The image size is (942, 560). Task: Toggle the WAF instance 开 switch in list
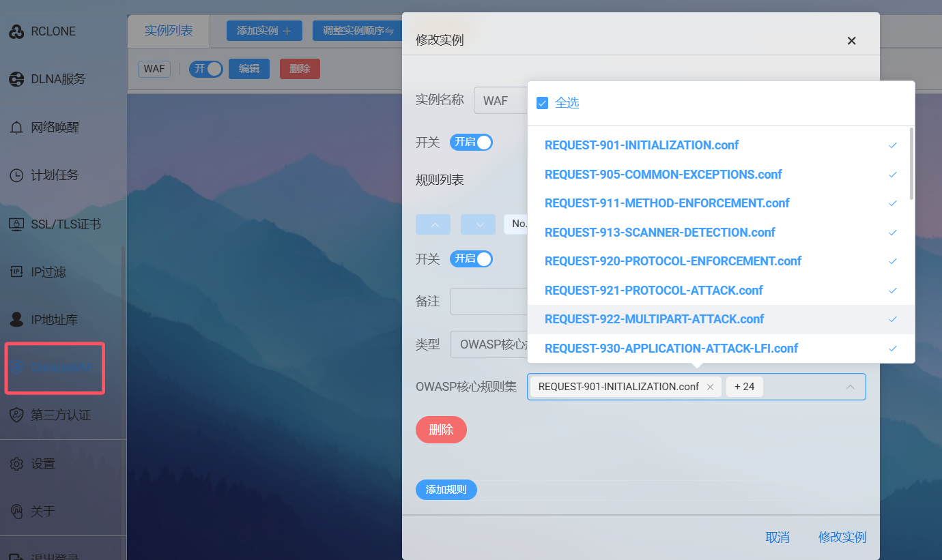click(206, 69)
